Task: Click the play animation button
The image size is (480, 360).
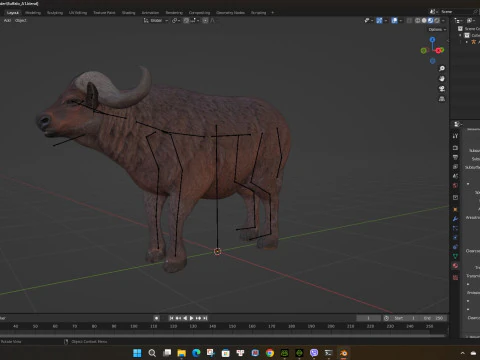Action: tap(192, 318)
